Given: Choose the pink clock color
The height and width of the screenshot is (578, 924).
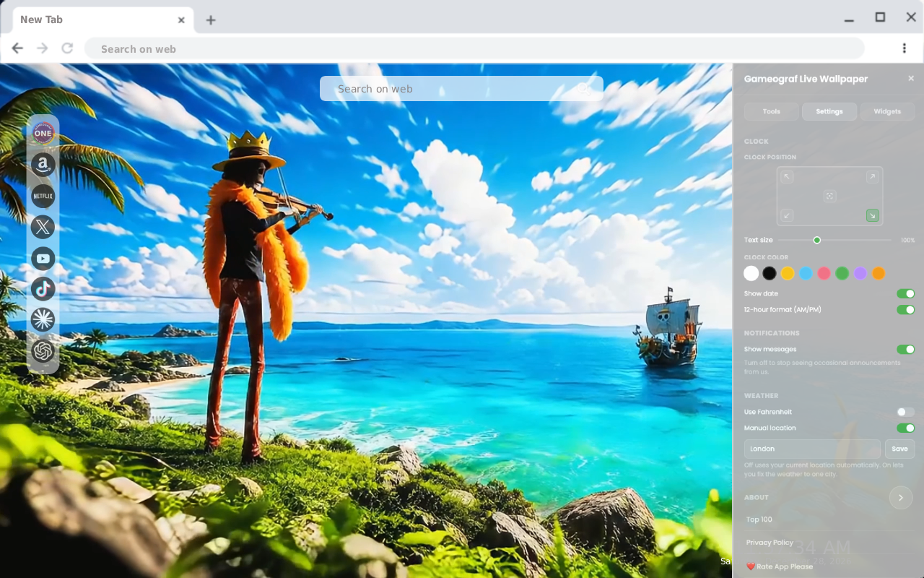Looking at the screenshot, I should pos(824,273).
